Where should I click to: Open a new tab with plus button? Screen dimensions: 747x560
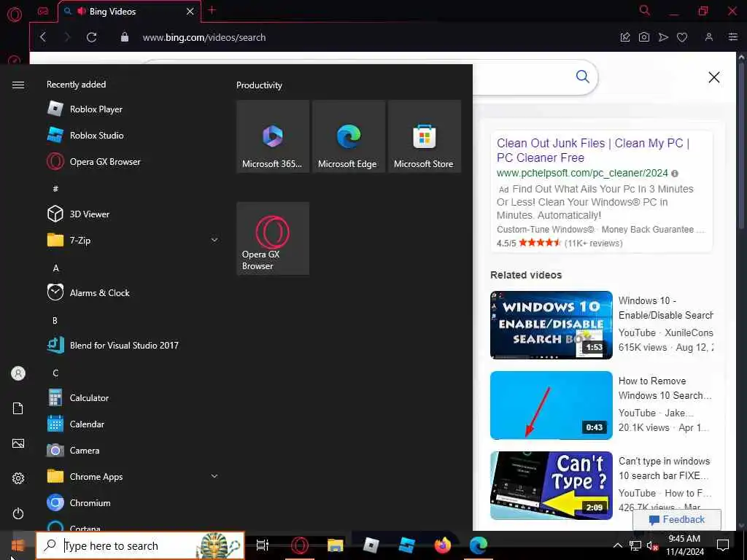click(x=212, y=10)
